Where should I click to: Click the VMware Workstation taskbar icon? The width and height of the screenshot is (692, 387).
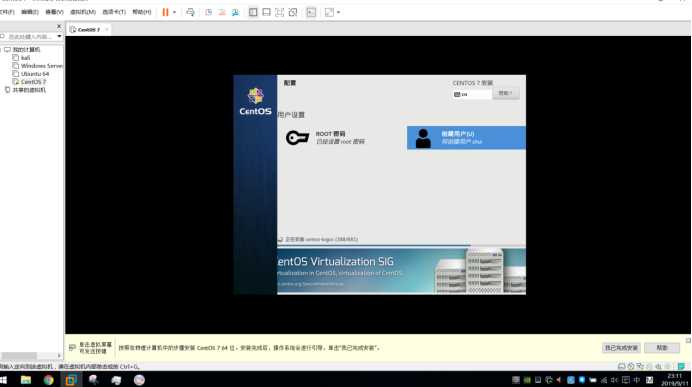[x=71, y=379]
